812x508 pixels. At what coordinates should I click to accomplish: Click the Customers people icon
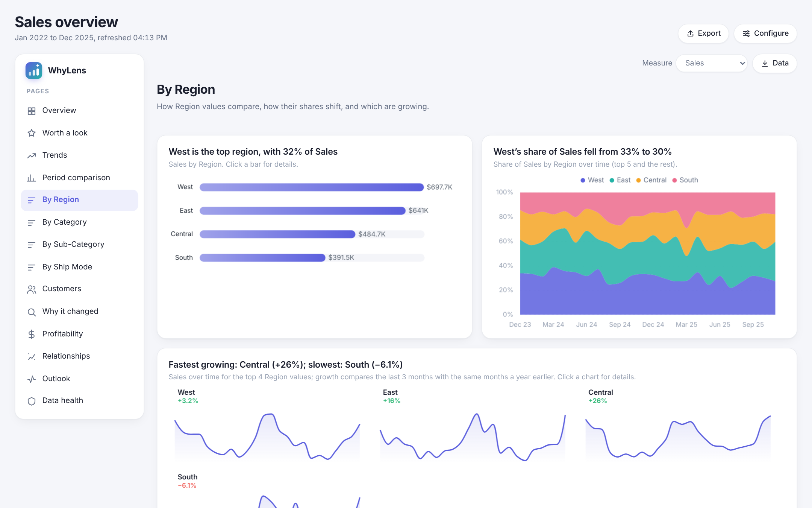click(x=32, y=289)
